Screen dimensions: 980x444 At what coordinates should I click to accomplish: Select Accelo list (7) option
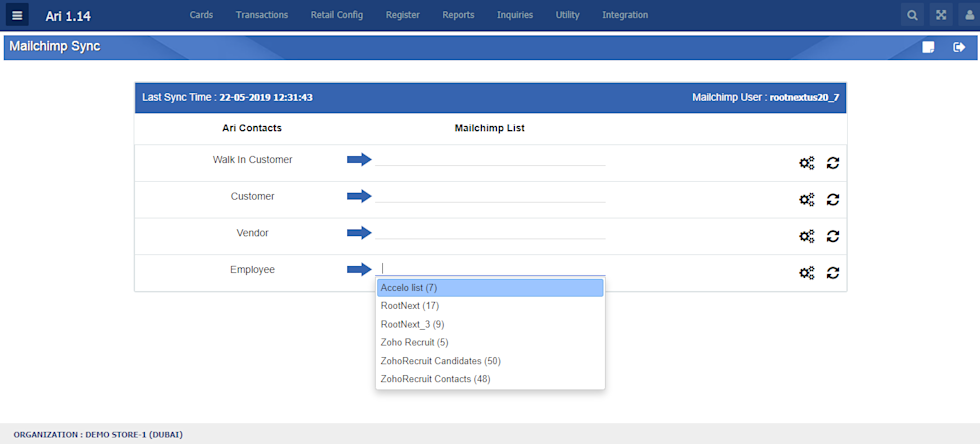490,288
